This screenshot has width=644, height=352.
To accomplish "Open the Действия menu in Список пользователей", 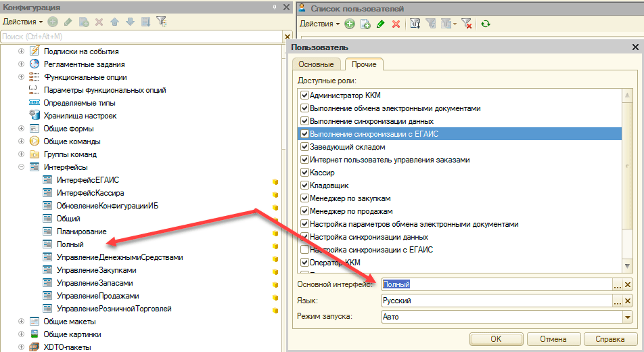I will click(x=319, y=24).
